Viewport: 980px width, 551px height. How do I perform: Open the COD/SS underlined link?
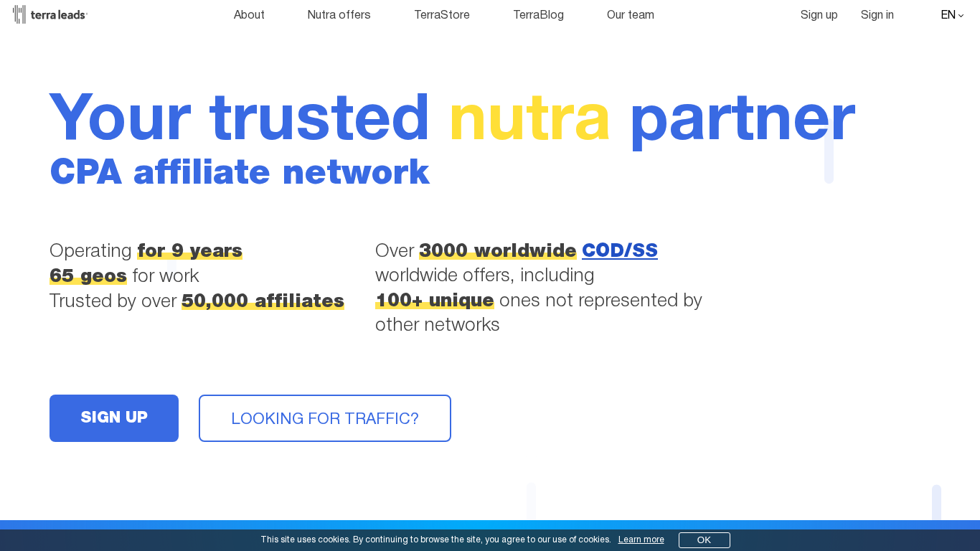(620, 250)
